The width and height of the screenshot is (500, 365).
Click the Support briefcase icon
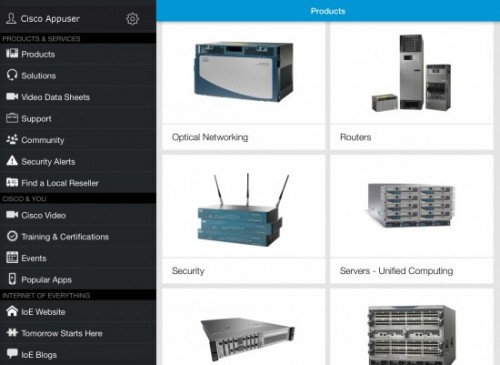(12, 118)
